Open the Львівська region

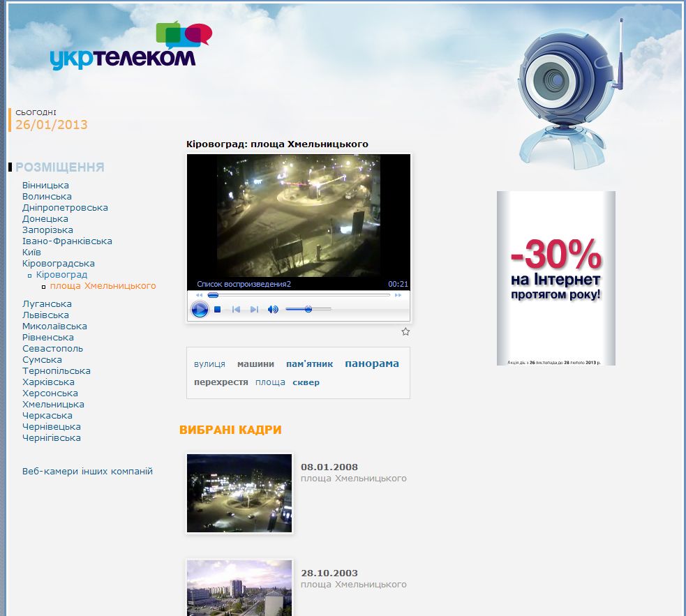45,315
